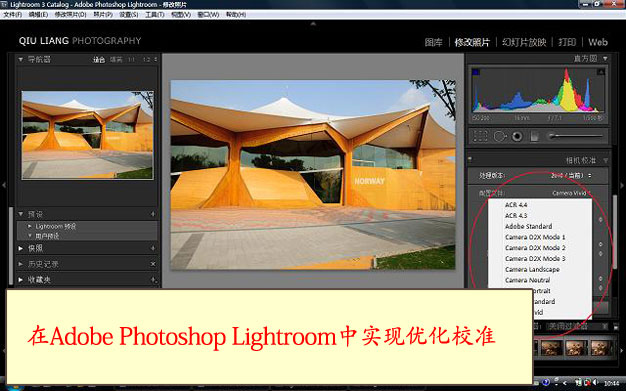626x391 pixels.
Task: Hide the right panel group arrow
Action: tap(622, 186)
